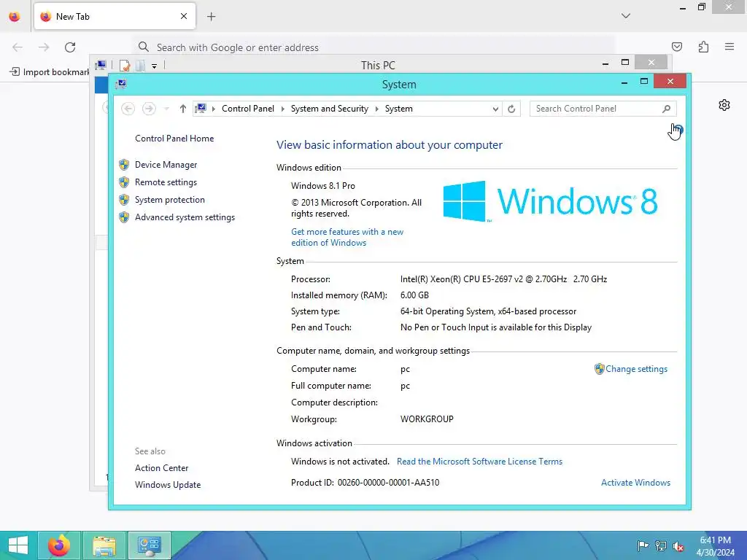Reload the Firefox page
This screenshot has width=747, height=560.
click(x=70, y=47)
